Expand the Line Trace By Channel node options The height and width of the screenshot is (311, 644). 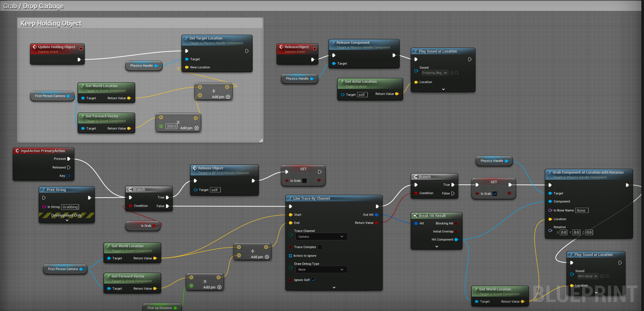pos(334,288)
